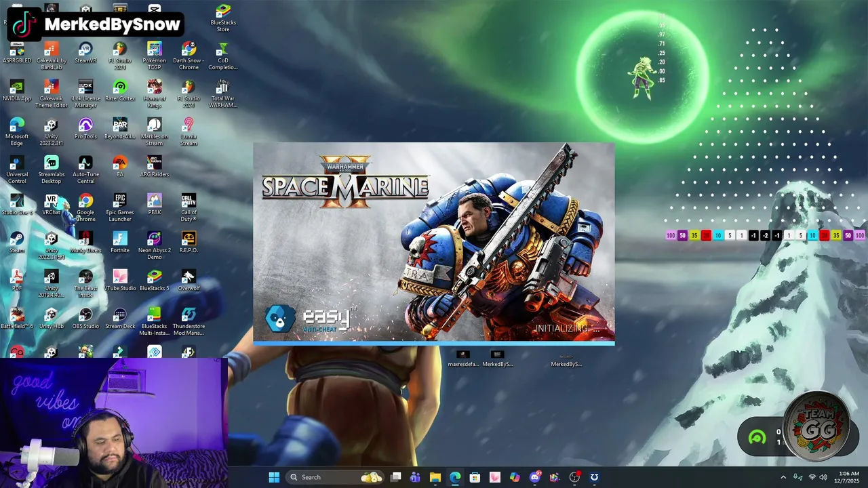This screenshot has height=488, width=868.
Task: Launch Thunderstore Mod Manager shortcut
Action: coord(189,322)
